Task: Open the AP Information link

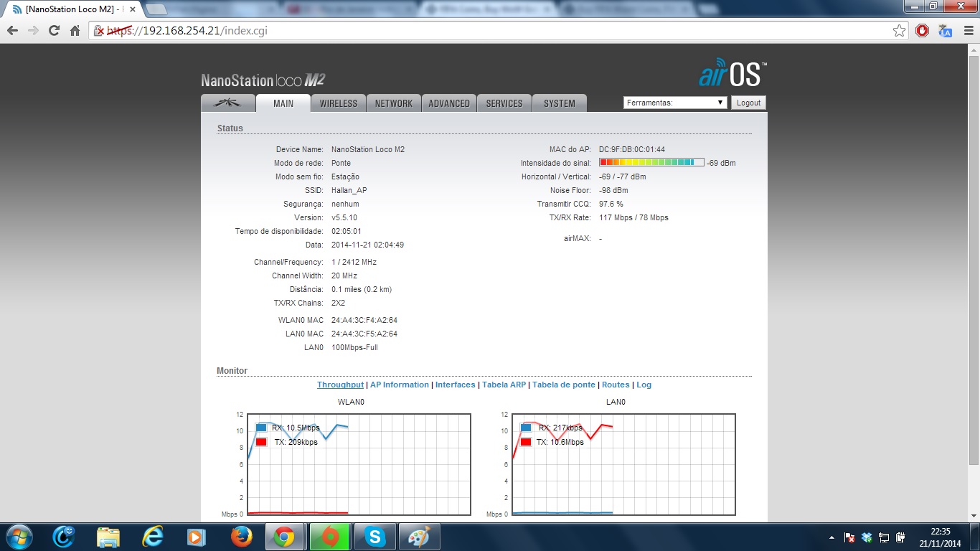Action: [400, 385]
